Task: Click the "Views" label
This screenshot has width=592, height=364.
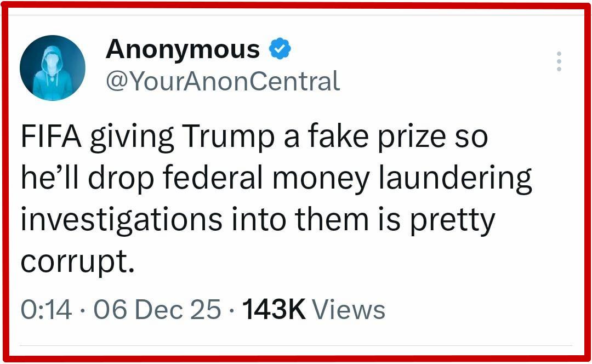Action: pos(349,310)
